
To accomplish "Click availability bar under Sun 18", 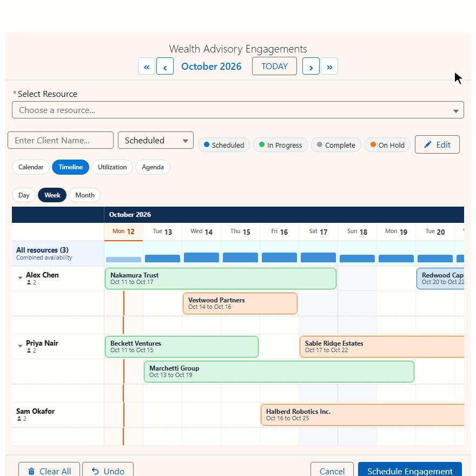I will click(x=357, y=259).
